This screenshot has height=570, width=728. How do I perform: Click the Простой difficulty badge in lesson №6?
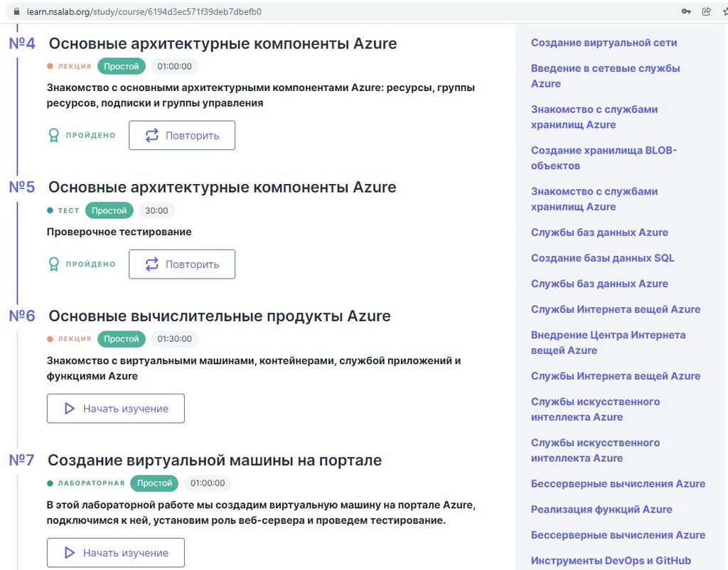(x=121, y=339)
